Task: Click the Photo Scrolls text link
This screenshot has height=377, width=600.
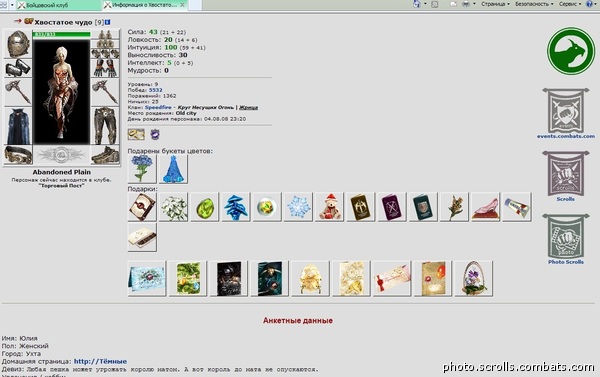Action: (566, 262)
